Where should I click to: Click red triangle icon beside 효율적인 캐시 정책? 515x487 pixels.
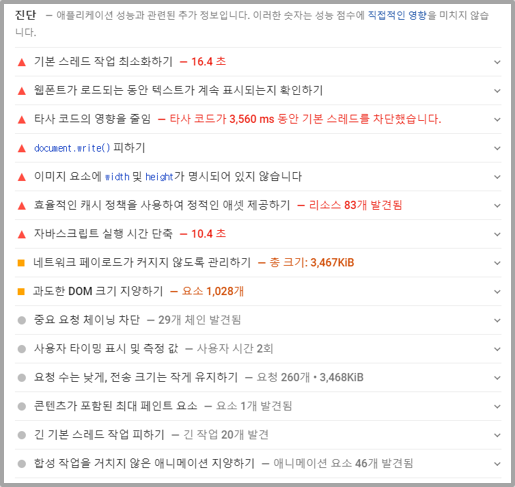pyautogui.click(x=22, y=206)
